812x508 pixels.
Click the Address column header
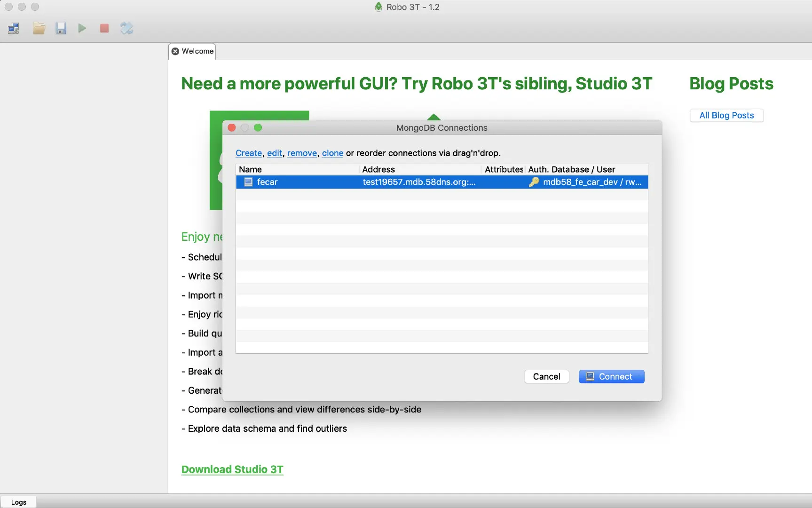pos(421,169)
